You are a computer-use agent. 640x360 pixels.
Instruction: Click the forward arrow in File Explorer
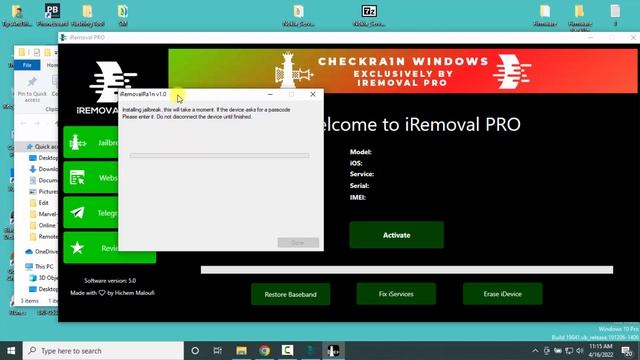click(x=37, y=123)
